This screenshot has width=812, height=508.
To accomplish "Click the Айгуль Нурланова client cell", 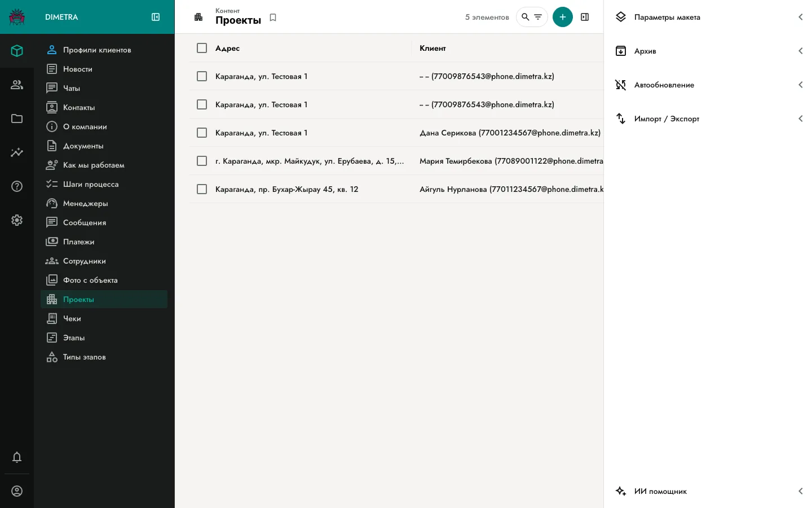I will coord(511,189).
